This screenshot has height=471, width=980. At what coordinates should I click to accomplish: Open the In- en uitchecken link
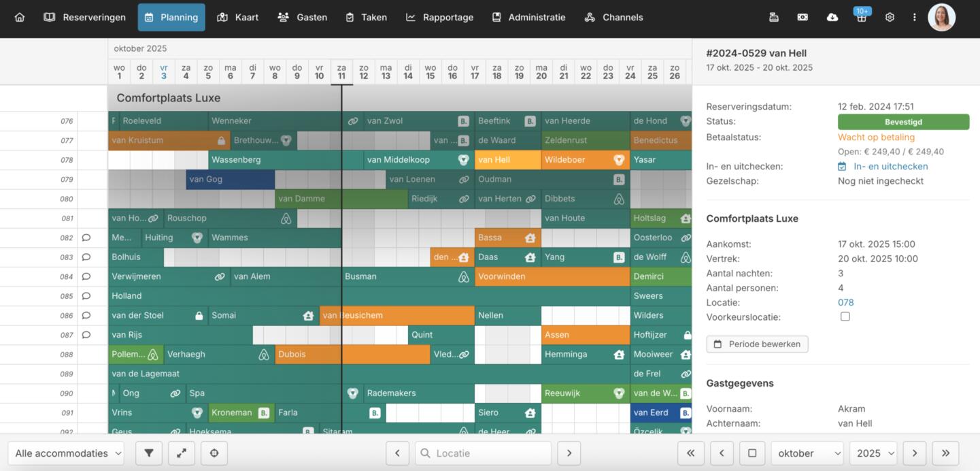(890, 166)
